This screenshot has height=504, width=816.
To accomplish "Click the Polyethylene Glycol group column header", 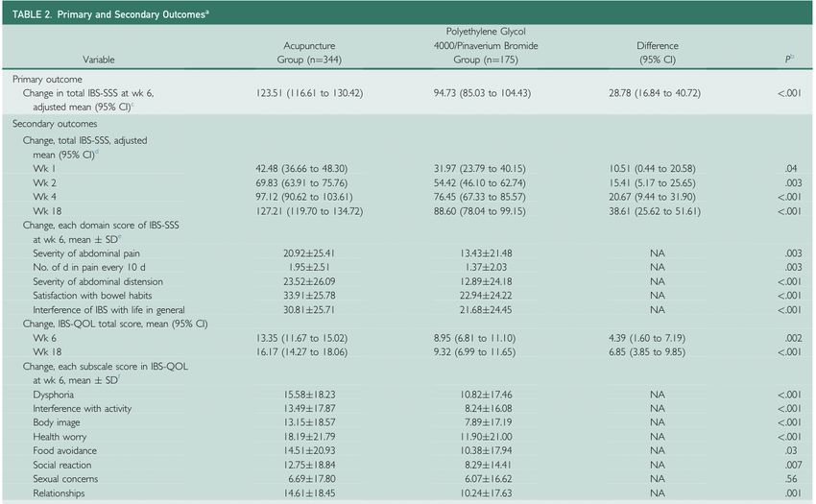I will coord(486,45).
